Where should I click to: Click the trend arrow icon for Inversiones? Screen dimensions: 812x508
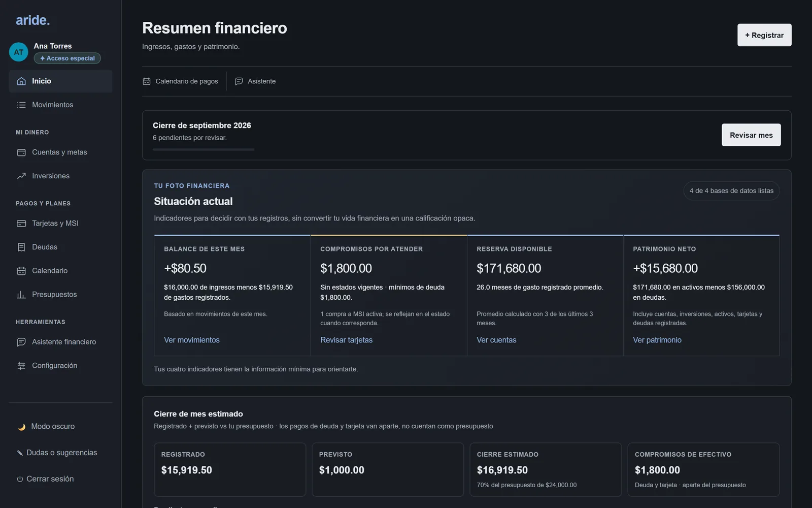point(21,176)
